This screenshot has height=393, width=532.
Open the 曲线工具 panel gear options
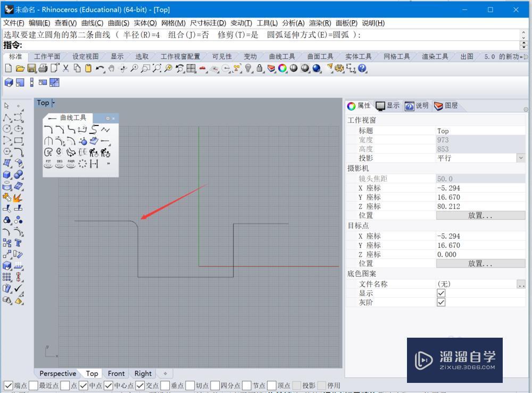[x=108, y=119]
